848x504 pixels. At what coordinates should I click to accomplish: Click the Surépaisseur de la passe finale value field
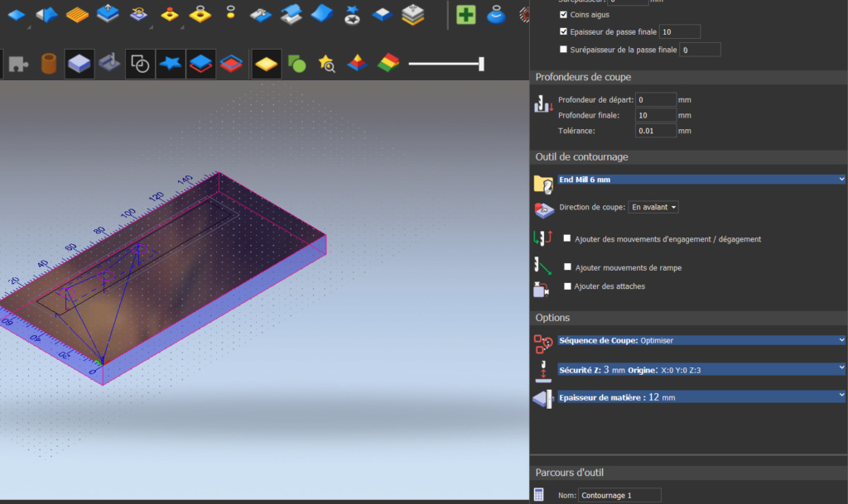click(x=700, y=50)
